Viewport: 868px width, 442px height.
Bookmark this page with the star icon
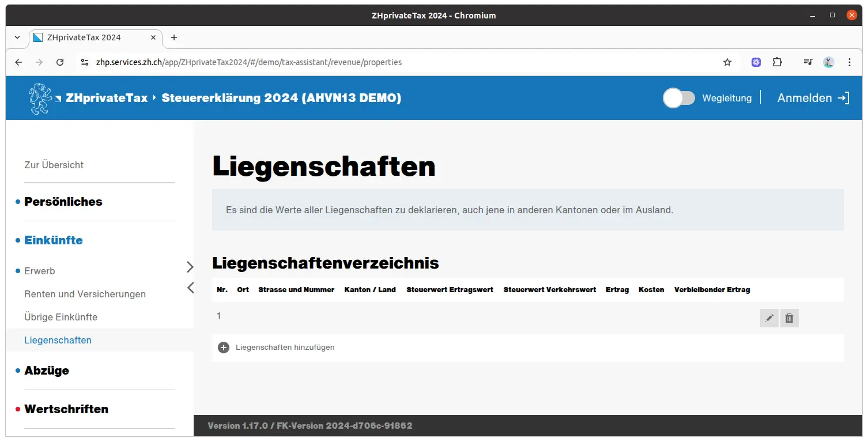[x=727, y=62]
